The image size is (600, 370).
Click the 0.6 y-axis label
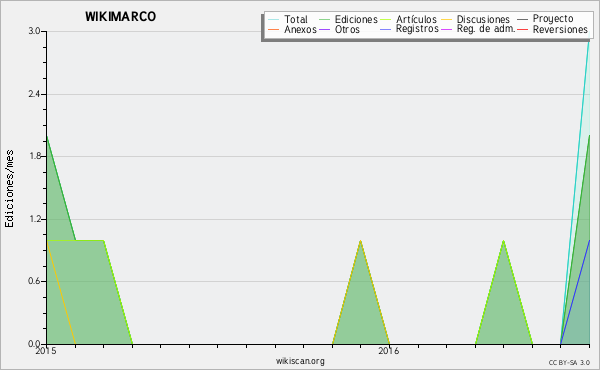[34, 281]
